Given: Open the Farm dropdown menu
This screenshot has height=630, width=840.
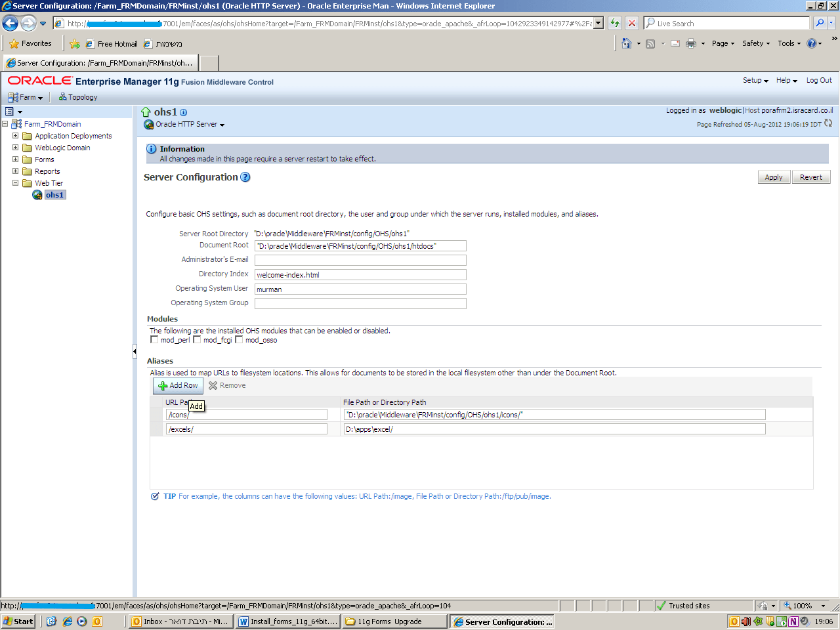Looking at the screenshot, I should click(26, 97).
